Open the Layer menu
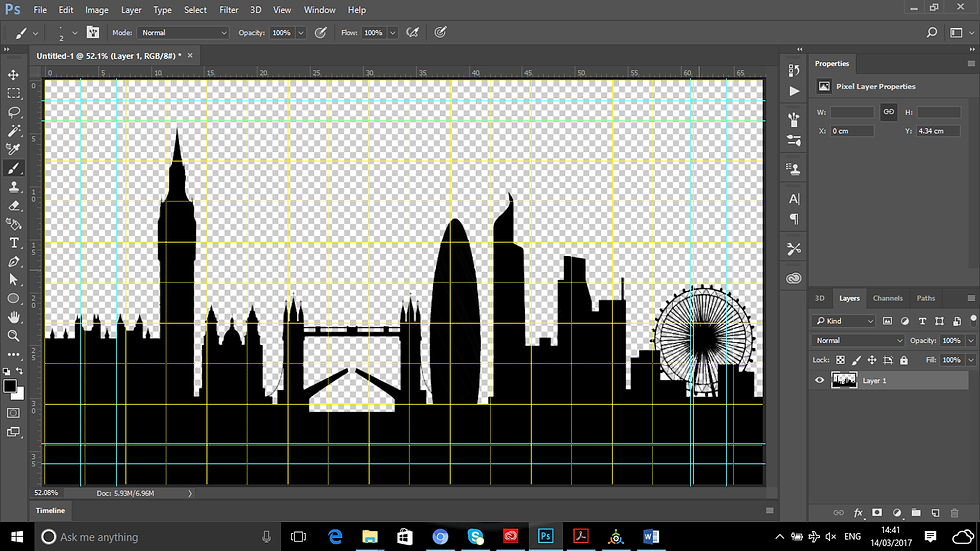The image size is (980, 551). [x=131, y=10]
